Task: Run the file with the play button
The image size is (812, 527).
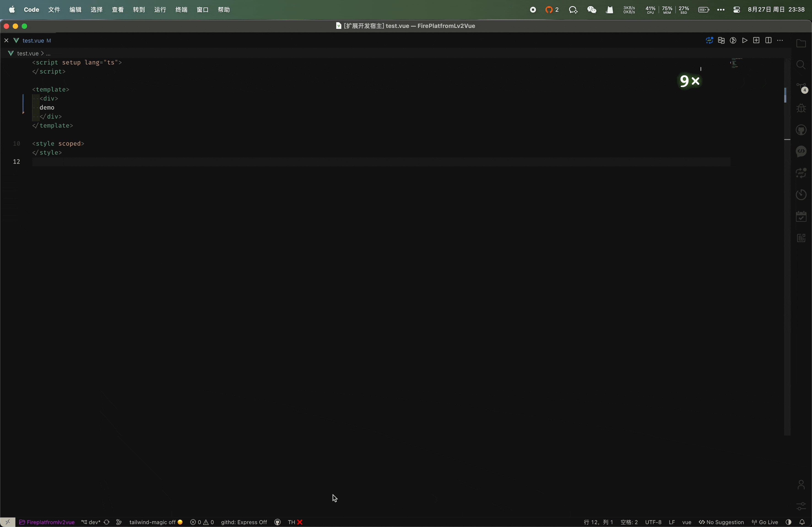Action: [x=745, y=40]
